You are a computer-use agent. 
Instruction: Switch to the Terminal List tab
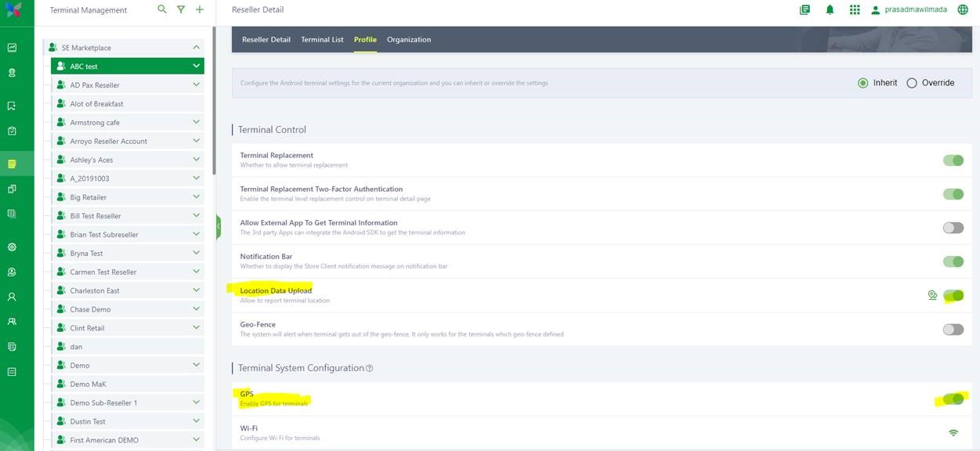click(x=322, y=40)
